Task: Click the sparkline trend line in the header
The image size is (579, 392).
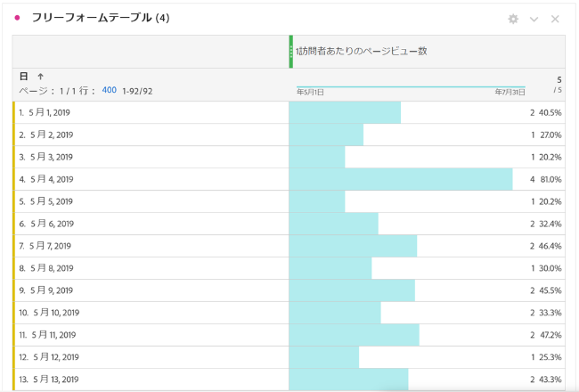Action: coord(410,86)
